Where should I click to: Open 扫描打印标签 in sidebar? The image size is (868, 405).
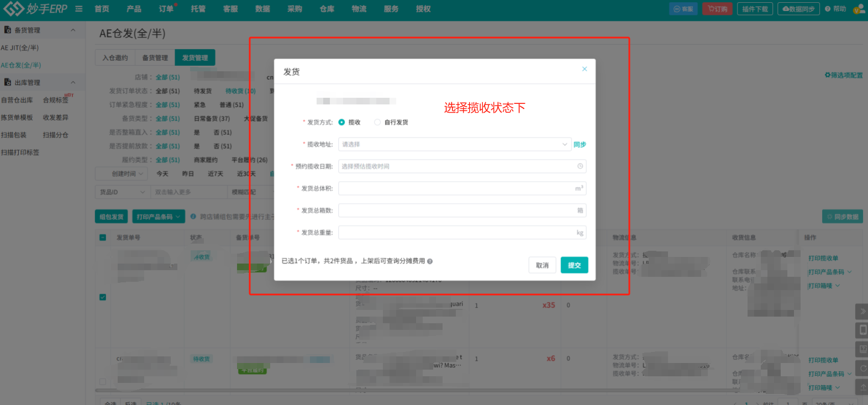20,152
